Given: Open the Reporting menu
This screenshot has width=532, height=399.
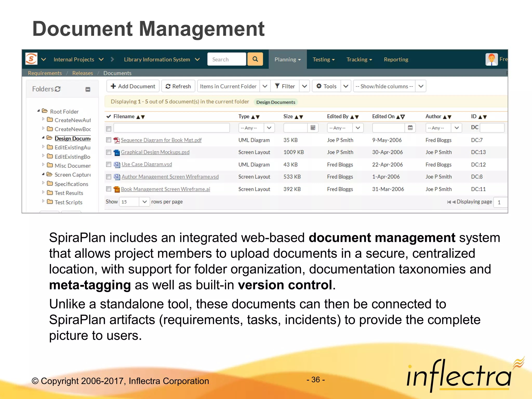Looking at the screenshot, I should pos(396,59).
